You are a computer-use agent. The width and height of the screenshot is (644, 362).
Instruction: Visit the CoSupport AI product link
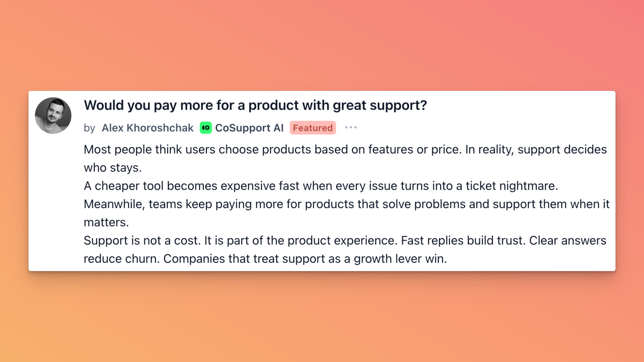(249, 128)
